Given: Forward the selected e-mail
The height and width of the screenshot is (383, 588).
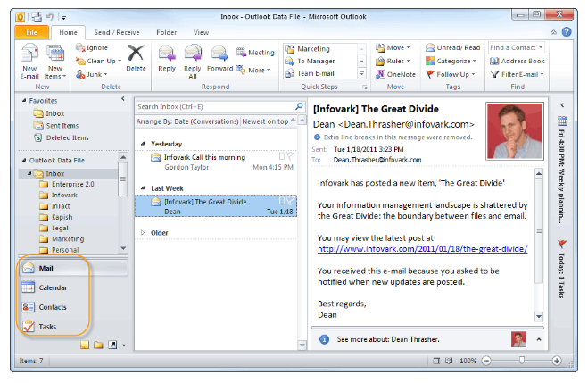Looking at the screenshot, I should coord(219,58).
